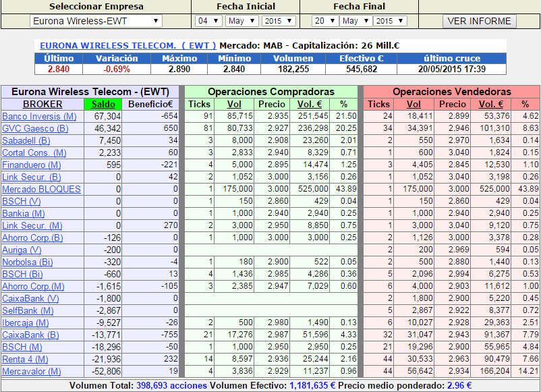Open the CaixaBank (B) broker link
541x392 pixels.
point(30,335)
